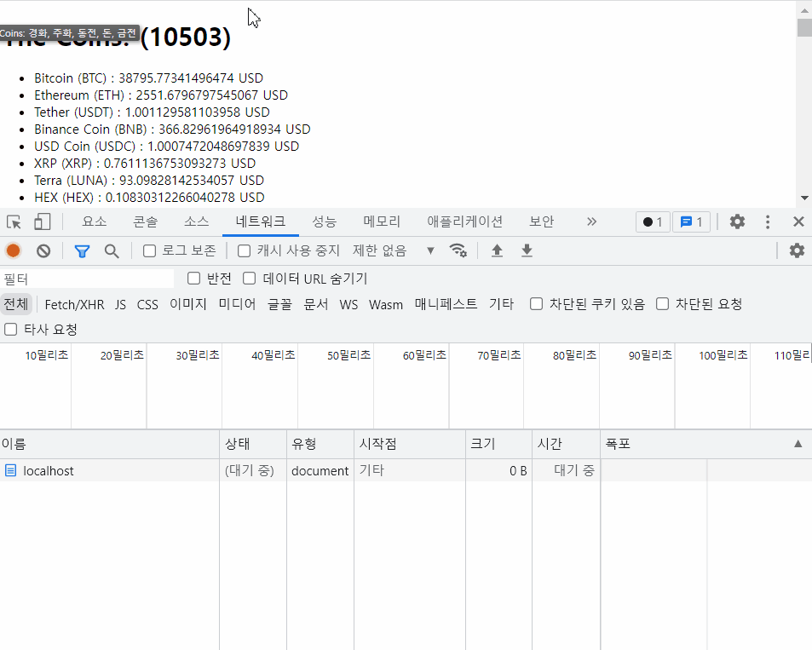This screenshot has height=650, width=812.
Task: Click into the 필터 text input
Action: 87,279
